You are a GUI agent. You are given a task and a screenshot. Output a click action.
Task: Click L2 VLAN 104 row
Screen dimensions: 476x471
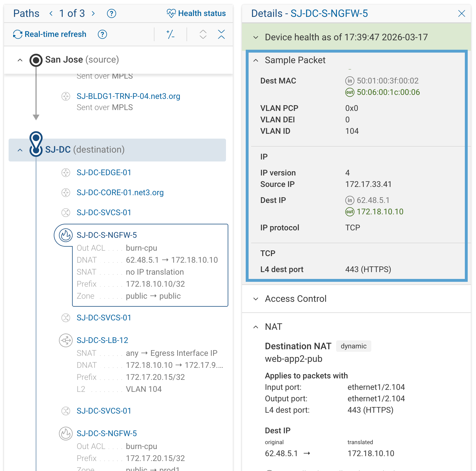[x=119, y=389]
